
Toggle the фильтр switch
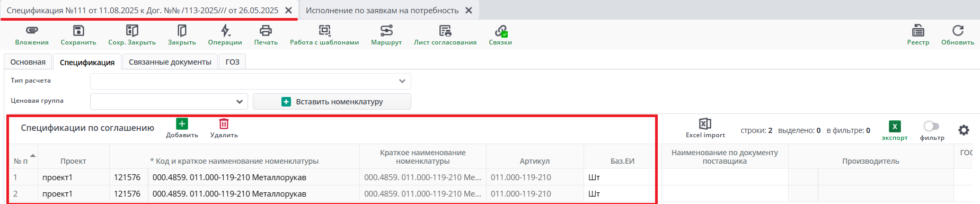931,126
